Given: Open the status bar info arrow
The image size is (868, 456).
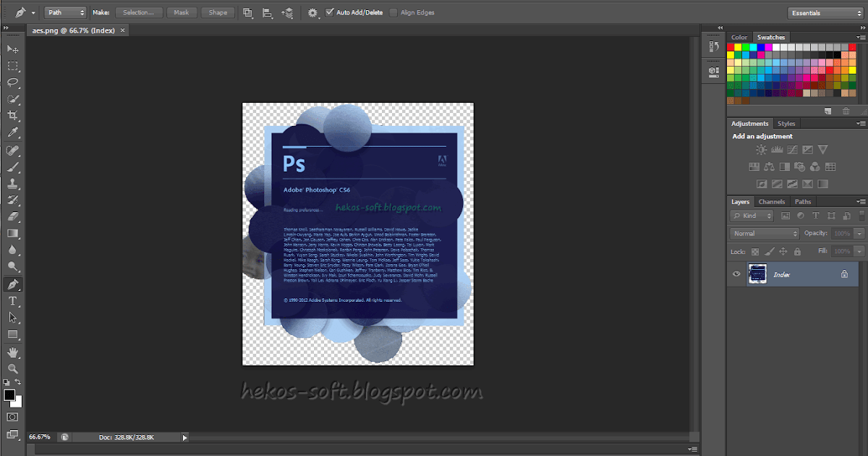Looking at the screenshot, I should click(184, 437).
